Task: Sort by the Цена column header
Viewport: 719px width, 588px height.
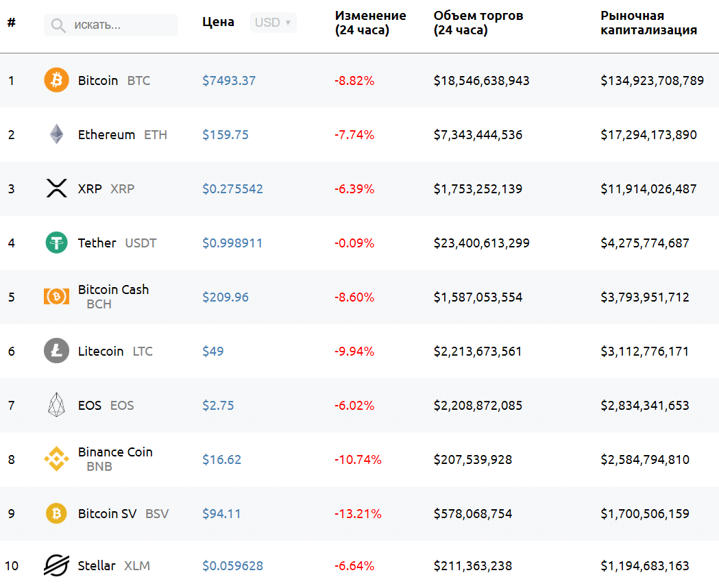Action: (x=218, y=22)
